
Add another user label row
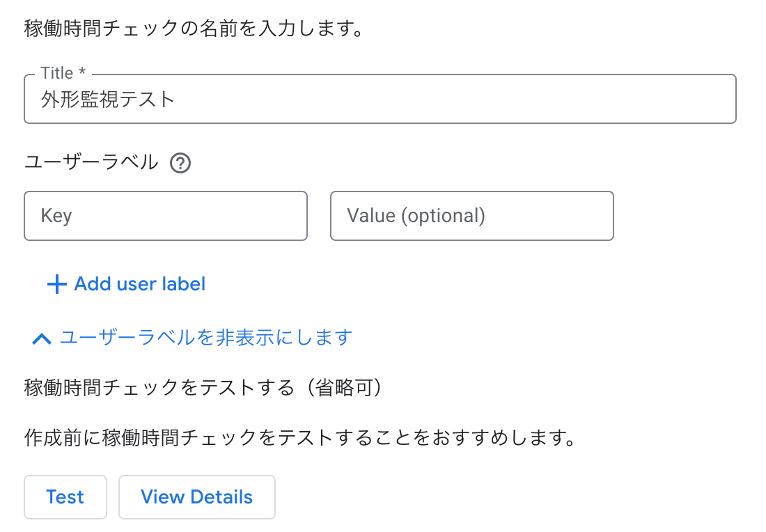coord(126,284)
